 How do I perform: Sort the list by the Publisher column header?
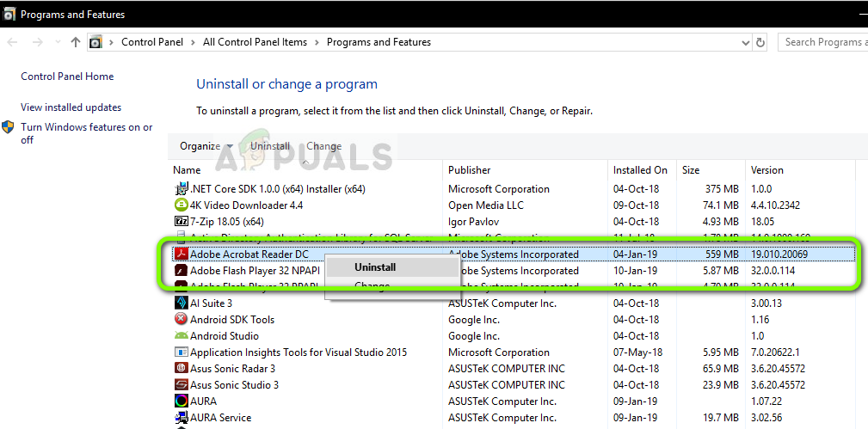(470, 170)
